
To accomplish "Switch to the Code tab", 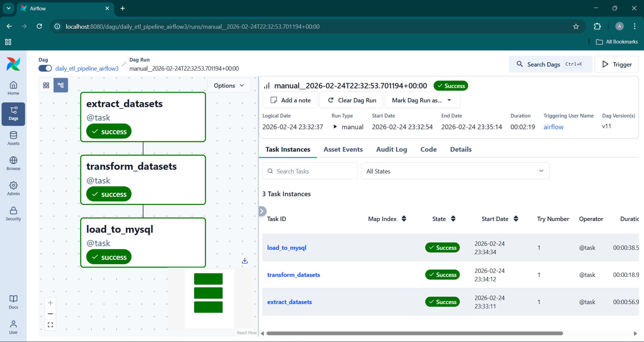I will pos(428,149).
